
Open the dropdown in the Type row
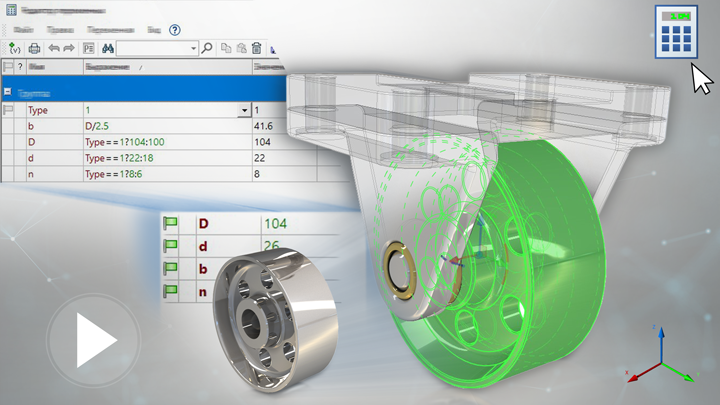tap(244, 110)
